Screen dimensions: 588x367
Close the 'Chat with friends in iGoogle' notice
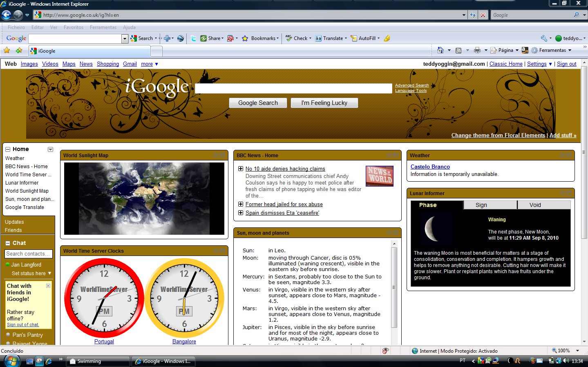pos(48,286)
